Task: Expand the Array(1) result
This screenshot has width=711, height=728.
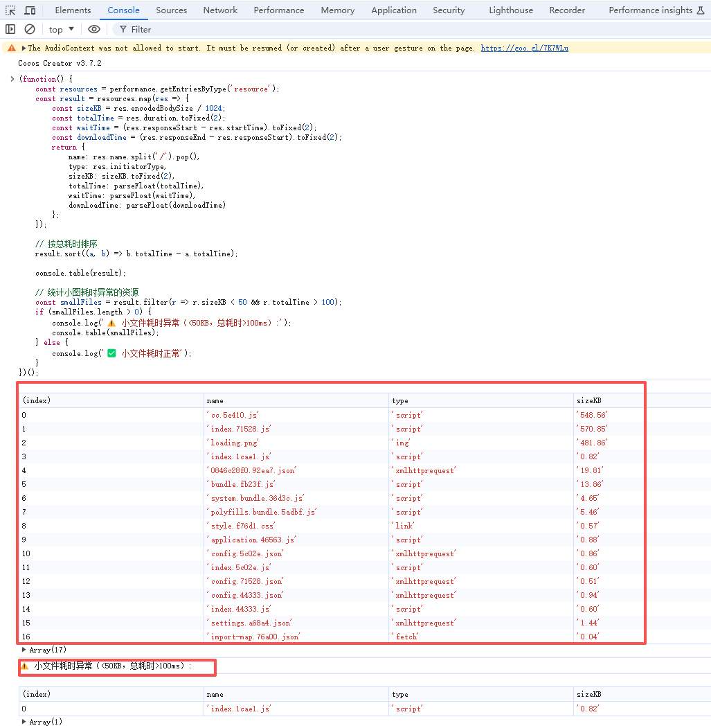Action: point(25,722)
